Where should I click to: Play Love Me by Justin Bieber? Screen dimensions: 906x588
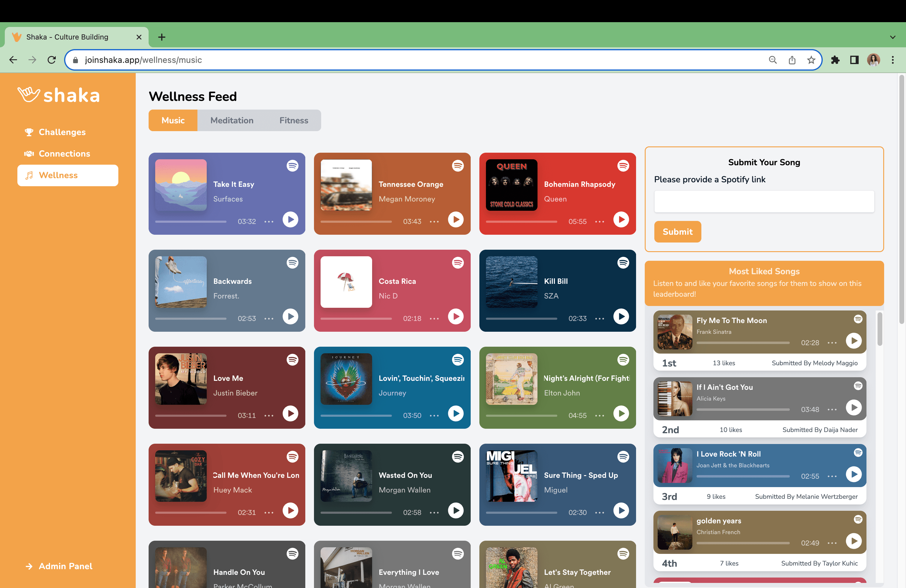[290, 413]
